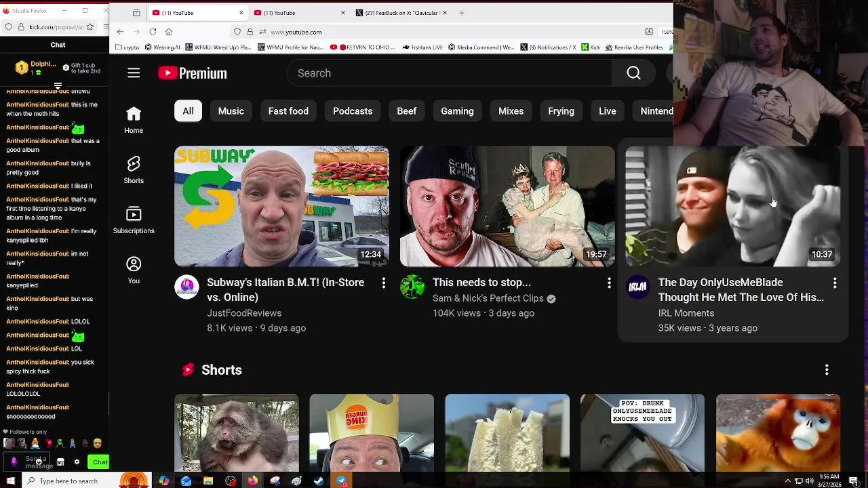Reload the YouTube page
The image size is (868, 488).
click(153, 32)
